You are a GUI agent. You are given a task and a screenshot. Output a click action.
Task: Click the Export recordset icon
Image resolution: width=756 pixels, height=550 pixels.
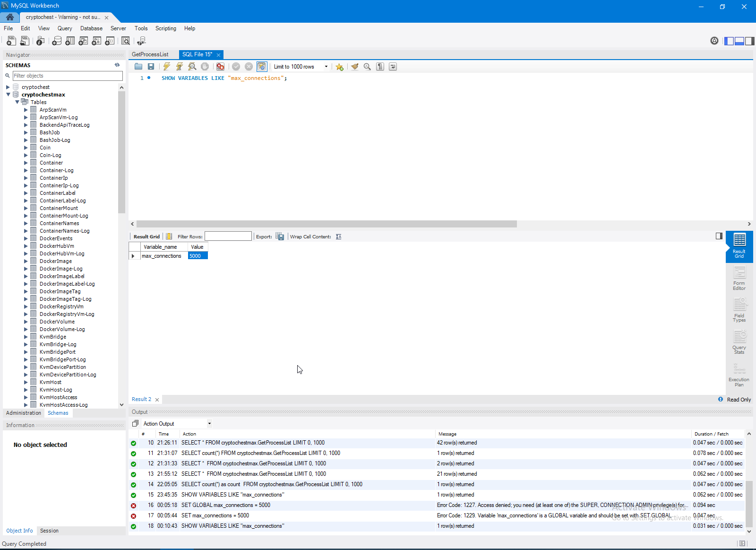(x=280, y=236)
